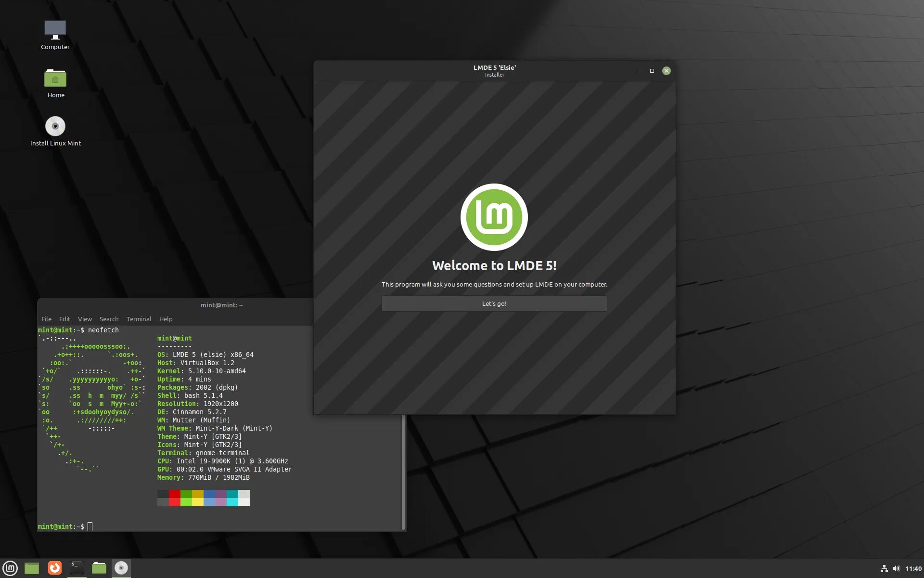Screen dimensions: 924x578
Task: Open the volume control in the tray
Action: 896,569
